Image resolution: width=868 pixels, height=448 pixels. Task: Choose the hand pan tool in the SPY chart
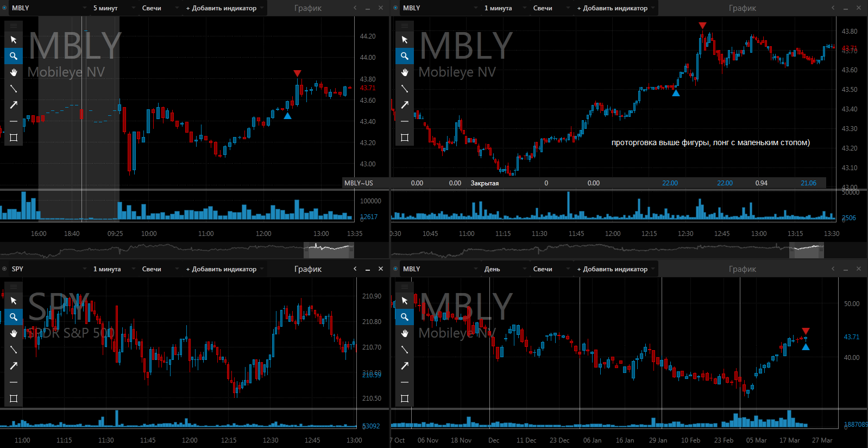(x=14, y=333)
